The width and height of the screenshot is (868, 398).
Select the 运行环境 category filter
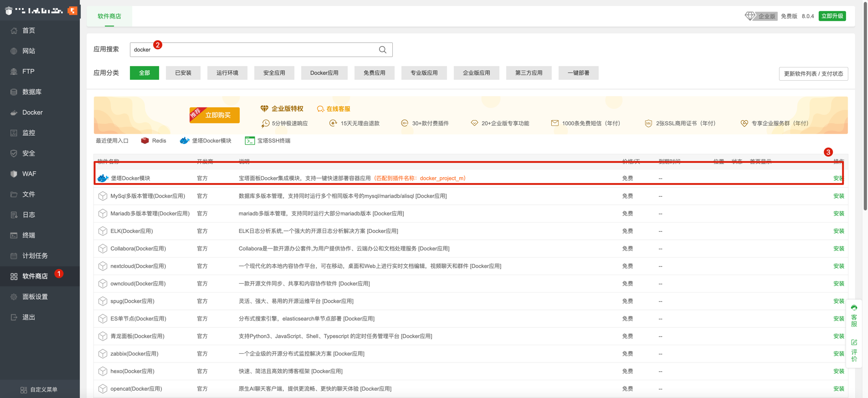tap(227, 73)
